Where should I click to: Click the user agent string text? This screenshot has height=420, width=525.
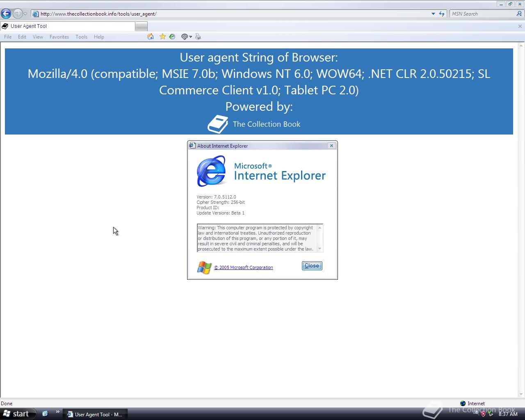point(259,82)
